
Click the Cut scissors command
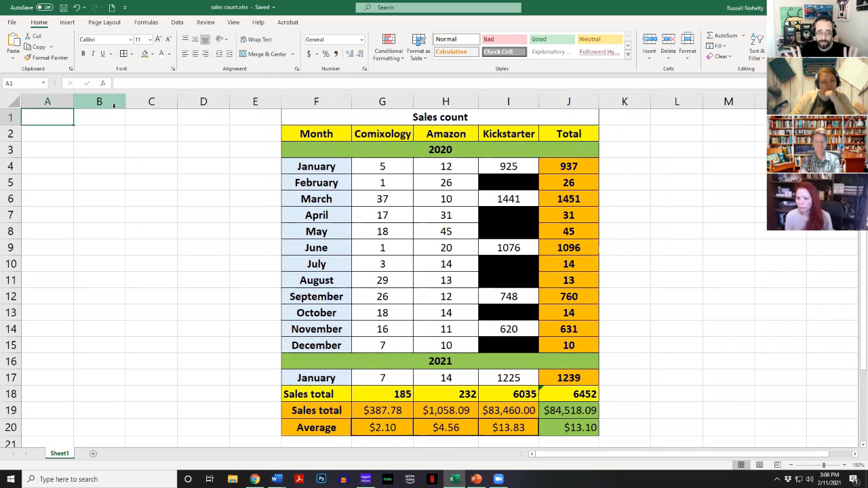click(33, 36)
